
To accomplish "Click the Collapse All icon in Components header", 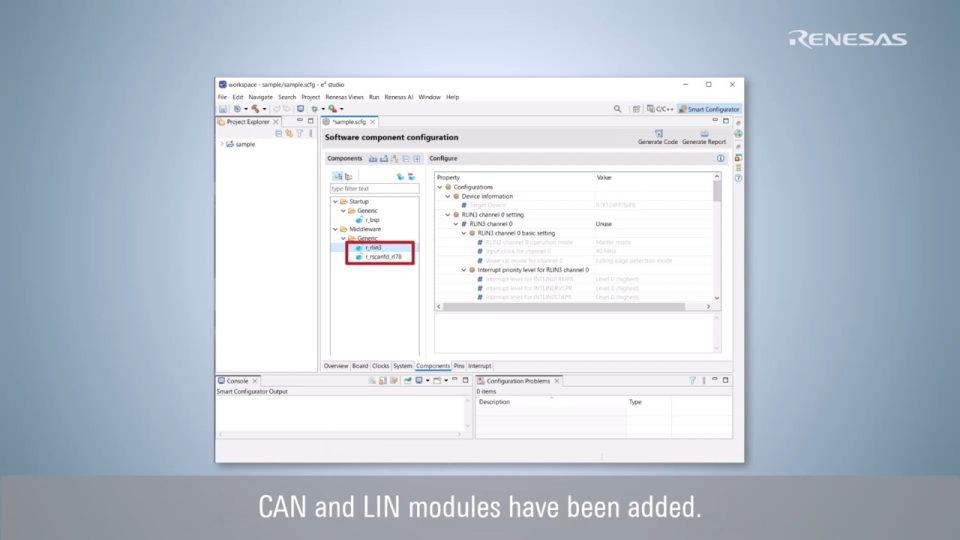I will [406, 159].
